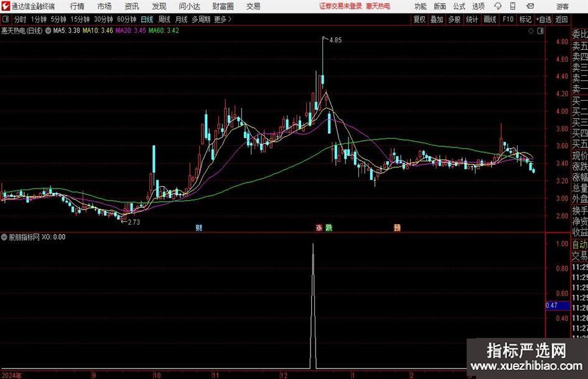Click the 涨 event marker
Screen dimensions: 588x379
pos(319,227)
